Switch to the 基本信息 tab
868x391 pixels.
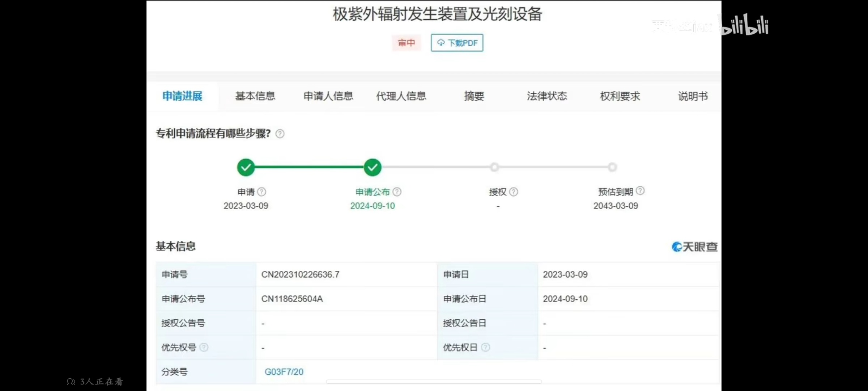point(255,96)
